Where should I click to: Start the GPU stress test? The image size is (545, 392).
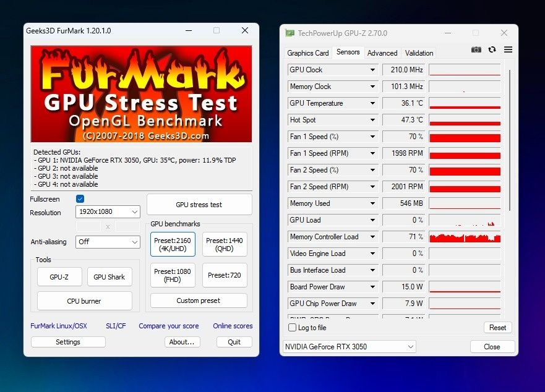[x=199, y=205]
